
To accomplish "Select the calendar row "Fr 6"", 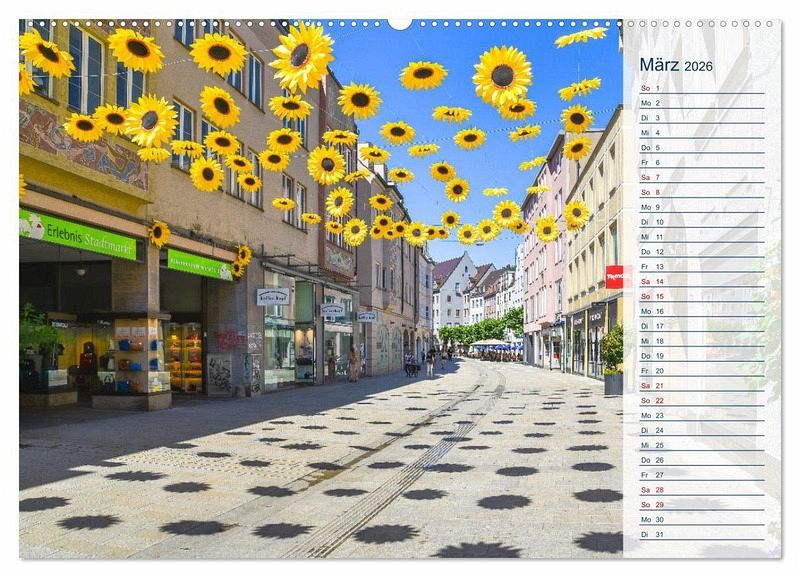I will (702, 162).
